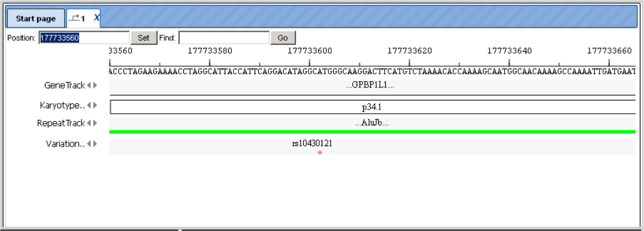Click the Variation.. track label
The height and width of the screenshot is (231, 644).
[x=65, y=144]
